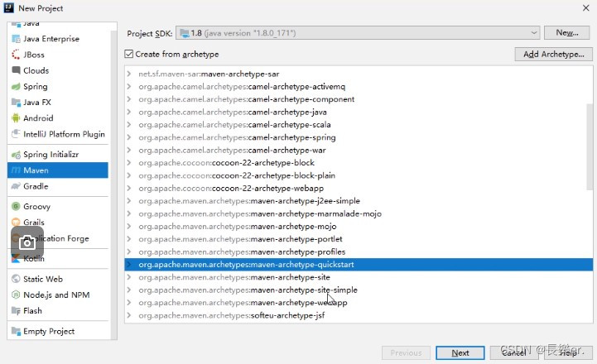
Task: Click the JBoss project type icon
Action: (16, 55)
